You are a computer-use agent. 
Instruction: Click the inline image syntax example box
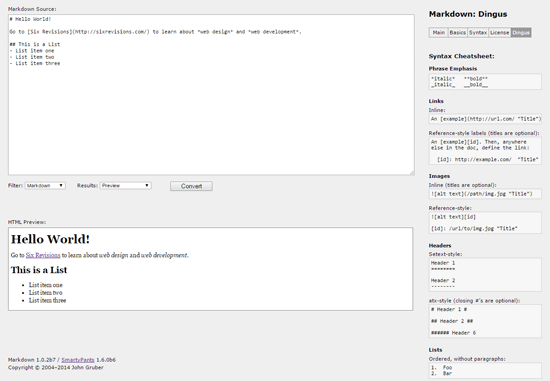[485, 194]
